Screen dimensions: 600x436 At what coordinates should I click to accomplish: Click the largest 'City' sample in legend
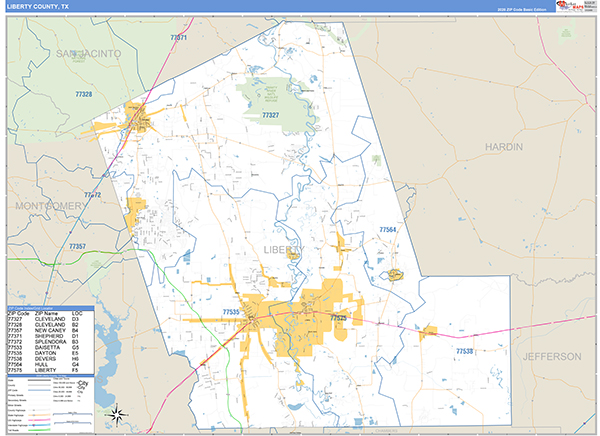(x=83, y=383)
